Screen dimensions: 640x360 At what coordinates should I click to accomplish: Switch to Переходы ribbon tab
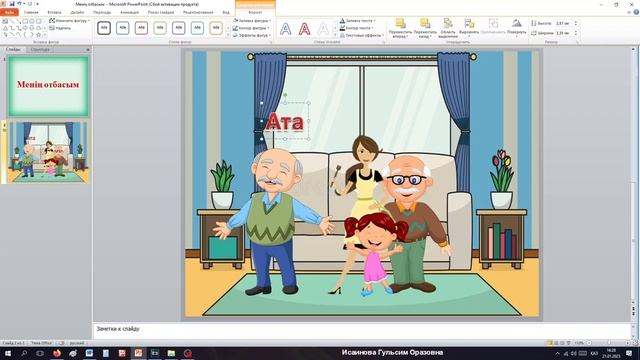tap(102, 12)
